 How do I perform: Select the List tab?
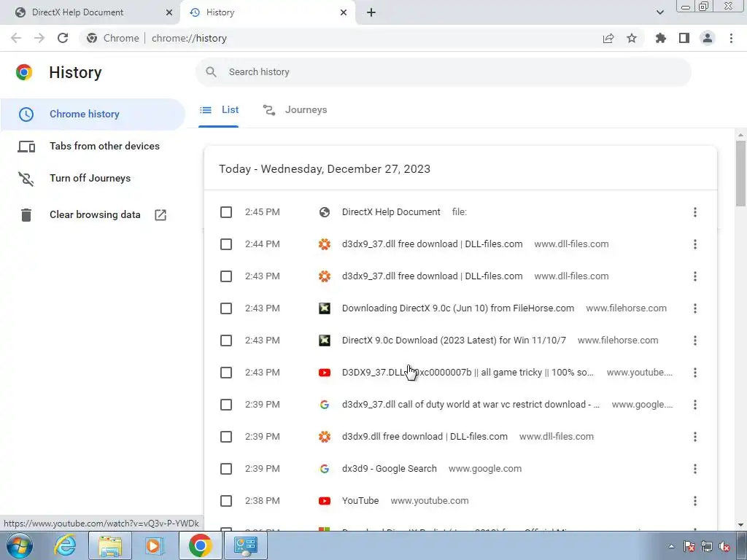point(219,110)
